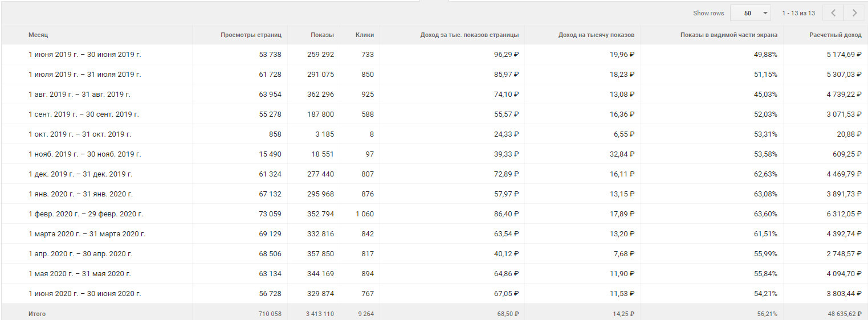Select the February 2020 row
Screen dimensions: 868x320
click(x=85, y=214)
